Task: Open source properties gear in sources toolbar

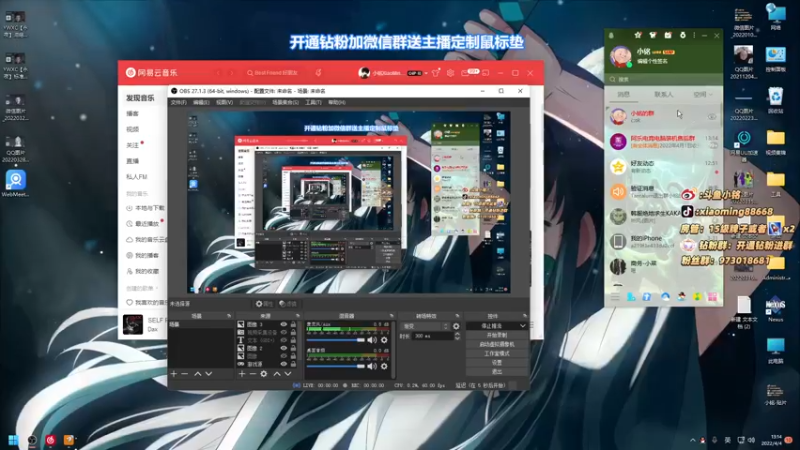Action: tap(264, 374)
